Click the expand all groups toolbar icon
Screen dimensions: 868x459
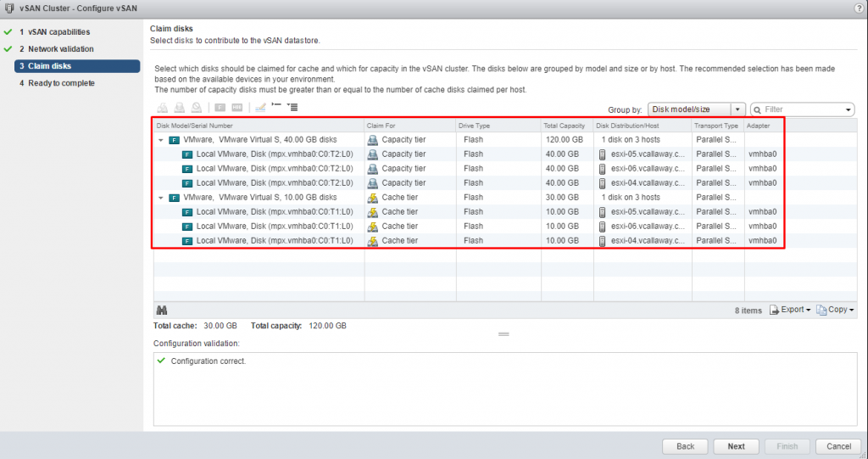pos(292,107)
